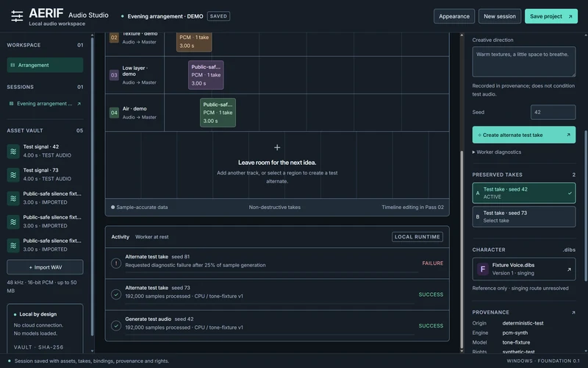588x368 pixels.
Task: Click the waveform icon of Test signal · 73
Action: tap(13, 175)
